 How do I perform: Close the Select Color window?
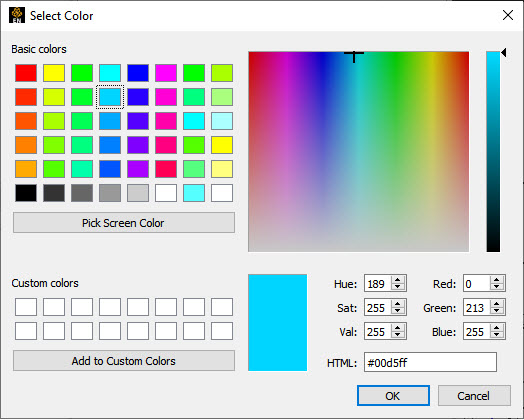pyautogui.click(x=508, y=15)
